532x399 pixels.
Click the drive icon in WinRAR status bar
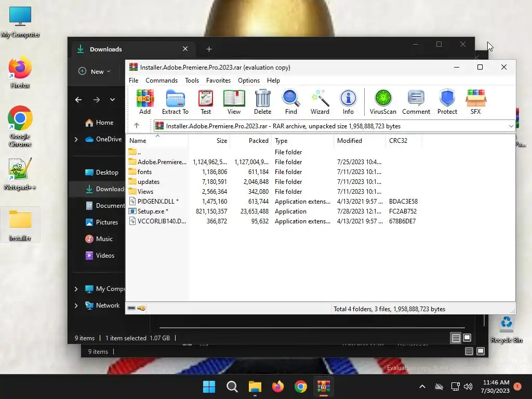pos(131,308)
